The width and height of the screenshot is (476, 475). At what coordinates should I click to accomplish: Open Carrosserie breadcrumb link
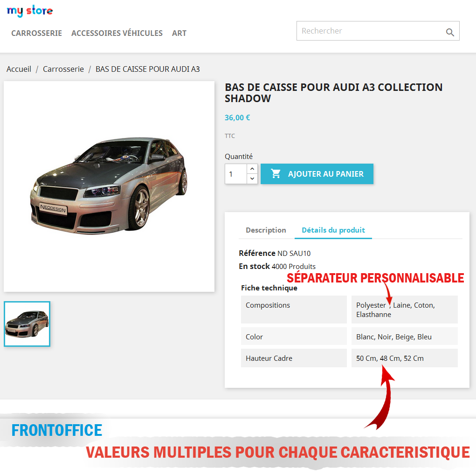[63, 69]
